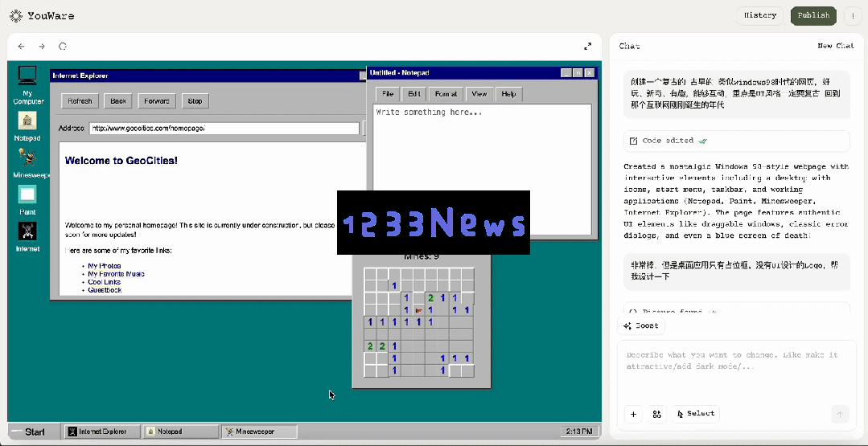Click Refresh in Internet Explorer
Screen dimensions: 868x446
(80, 101)
